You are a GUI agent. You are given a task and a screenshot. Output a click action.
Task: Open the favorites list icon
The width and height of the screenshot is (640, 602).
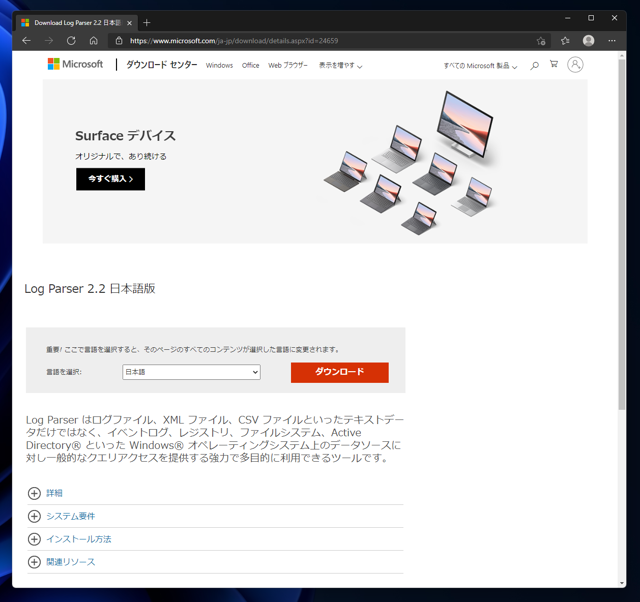click(565, 41)
